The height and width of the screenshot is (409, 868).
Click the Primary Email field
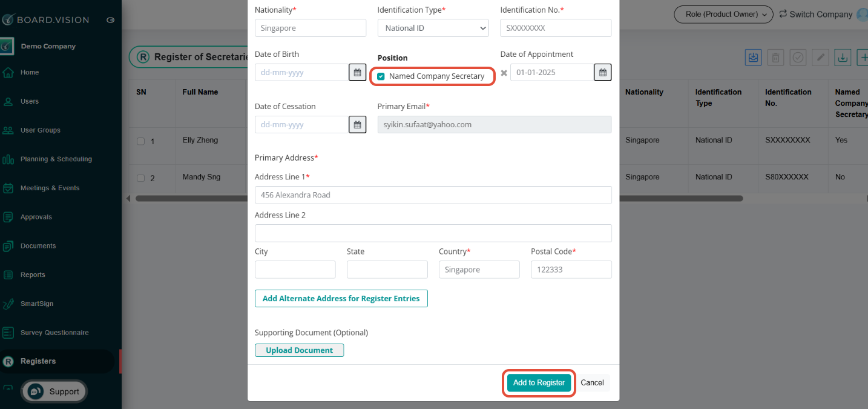(x=495, y=124)
